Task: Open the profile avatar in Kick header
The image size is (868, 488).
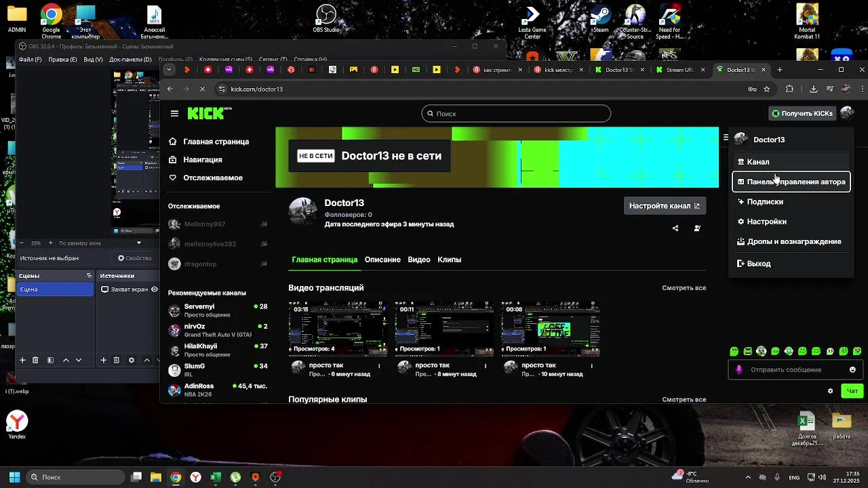Action: click(x=847, y=113)
